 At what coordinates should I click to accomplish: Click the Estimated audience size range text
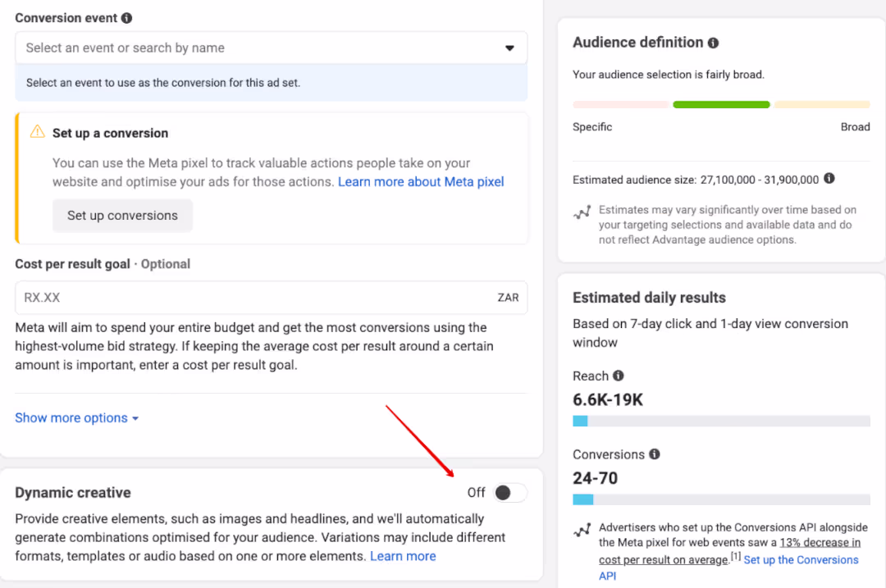pyautogui.click(x=696, y=180)
